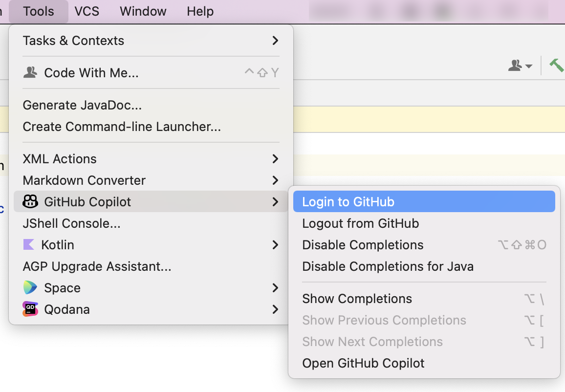Select the GitHub Copilot menu icon
Screen dimensions: 565x392
tap(30, 201)
